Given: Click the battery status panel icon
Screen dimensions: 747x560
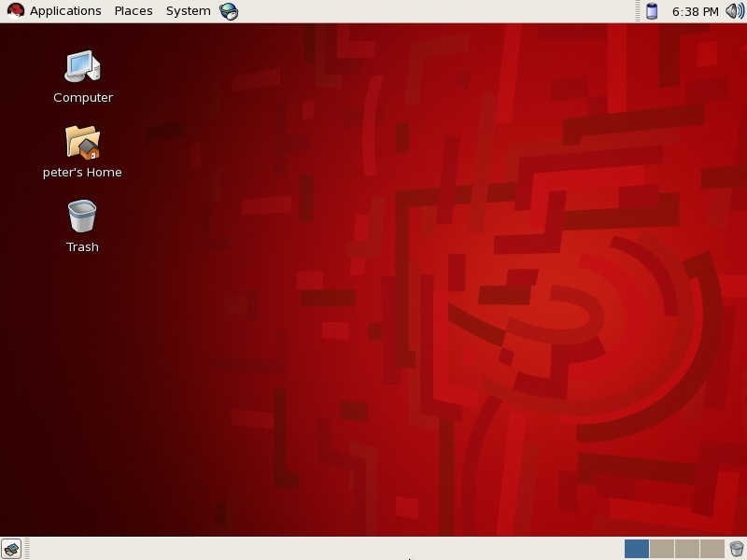Looking at the screenshot, I should (652, 11).
